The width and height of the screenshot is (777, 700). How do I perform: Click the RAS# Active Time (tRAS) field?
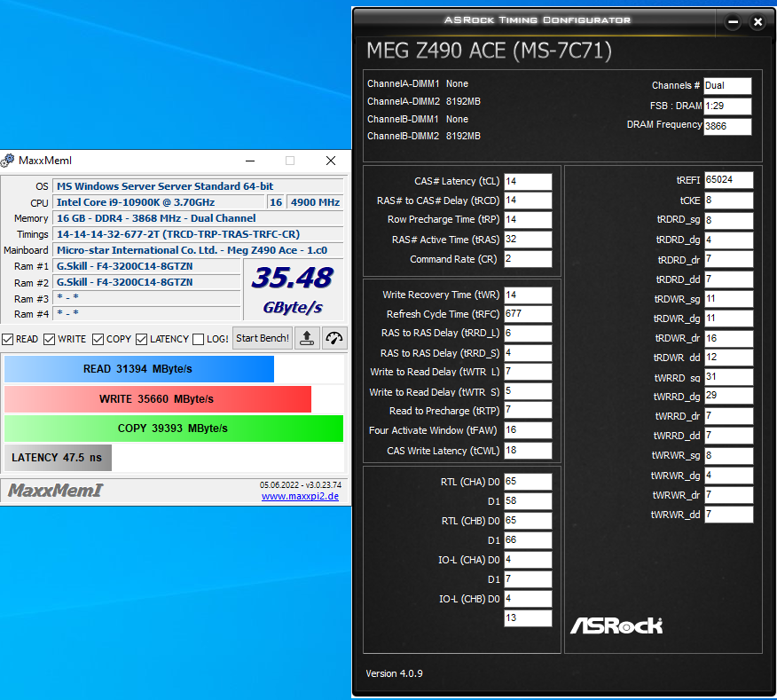click(x=528, y=240)
